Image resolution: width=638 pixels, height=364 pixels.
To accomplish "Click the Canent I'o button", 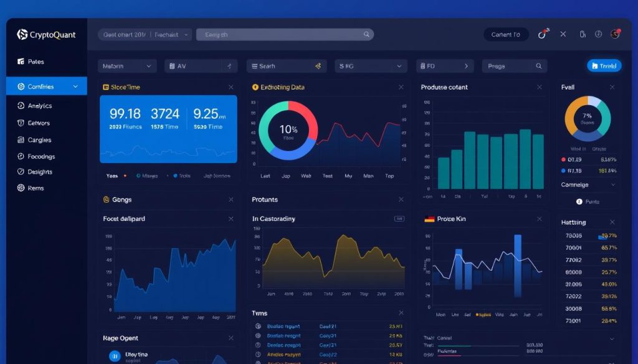I will coord(506,34).
